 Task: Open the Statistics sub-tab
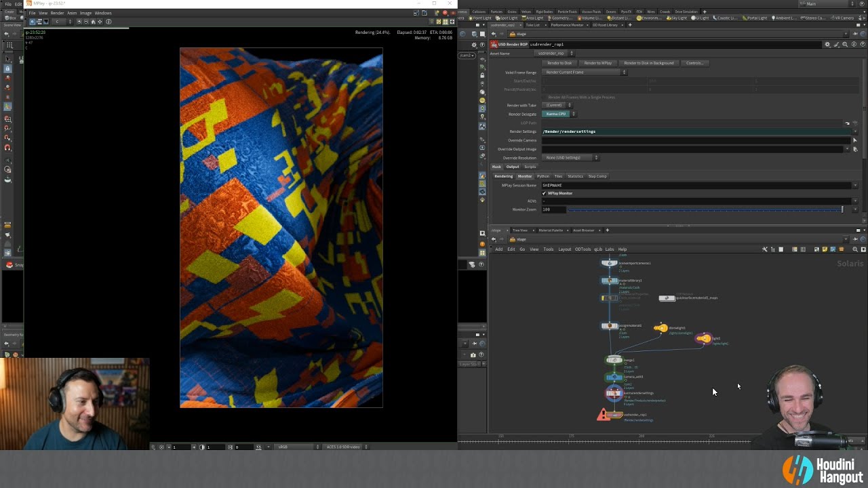[575, 176]
